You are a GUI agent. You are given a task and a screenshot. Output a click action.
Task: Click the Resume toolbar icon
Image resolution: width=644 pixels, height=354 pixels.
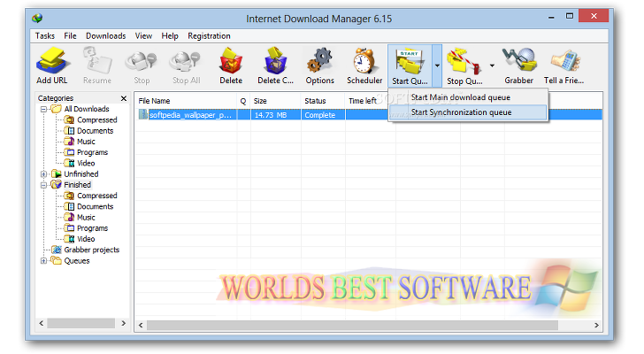click(97, 60)
